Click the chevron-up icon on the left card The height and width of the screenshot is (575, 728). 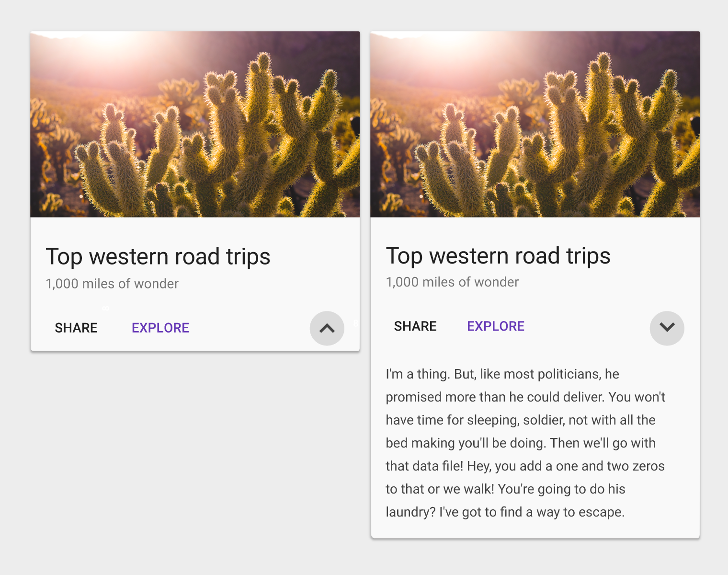[327, 328]
